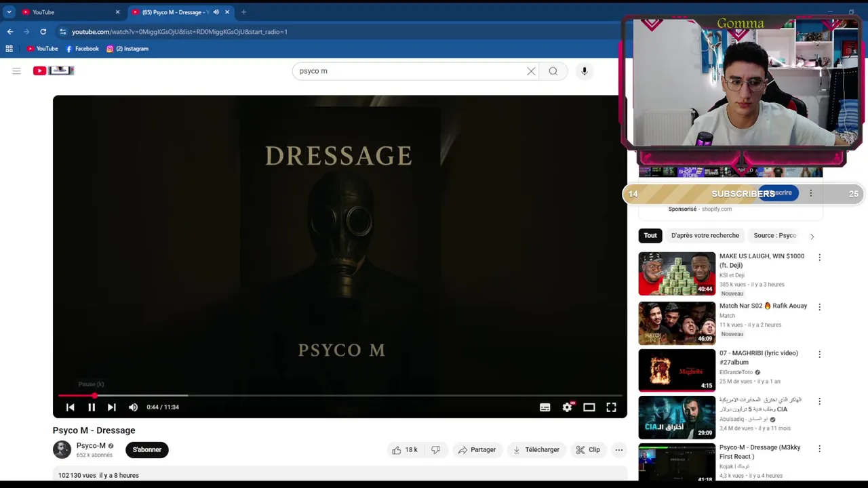The image size is (868, 488).
Task: Open the YouTube hamburger guide menu
Action: tap(16, 71)
